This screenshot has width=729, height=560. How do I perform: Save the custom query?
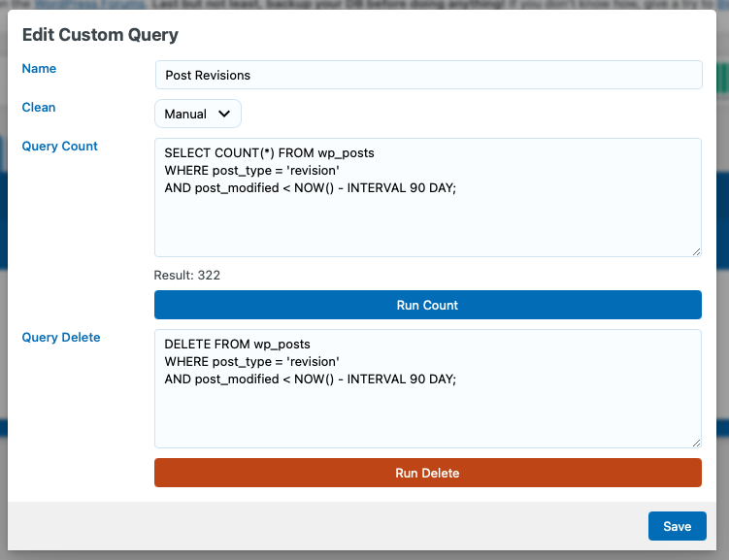click(x=677, y=526)
